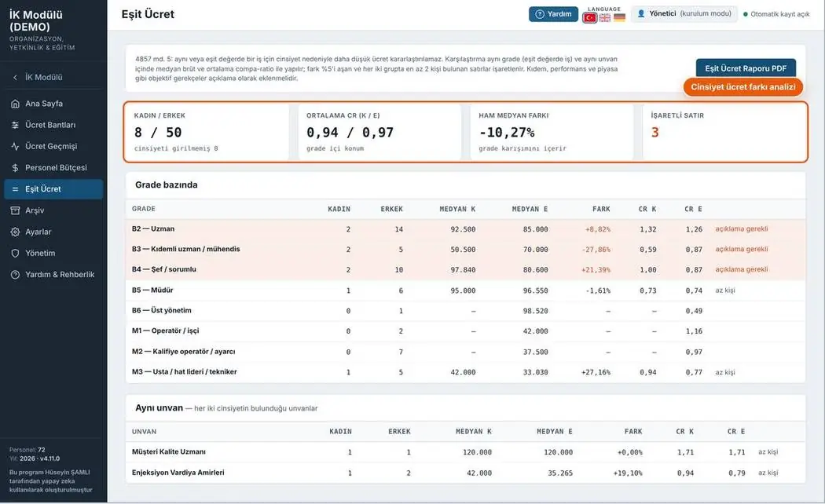Select the Ortalama CR value 0,94 / 0,97
Image resolution: width=825 pixels, height=504 pixels.
coord(350,133)
